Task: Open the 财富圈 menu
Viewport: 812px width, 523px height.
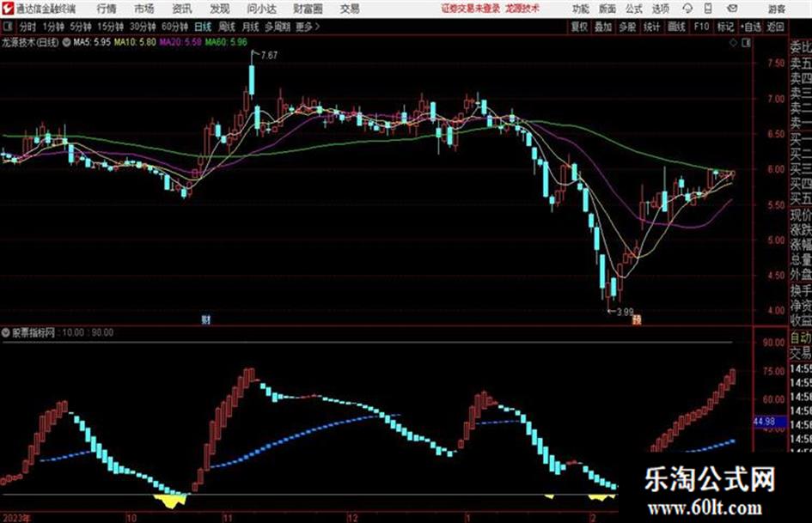Action: [308, 9]
